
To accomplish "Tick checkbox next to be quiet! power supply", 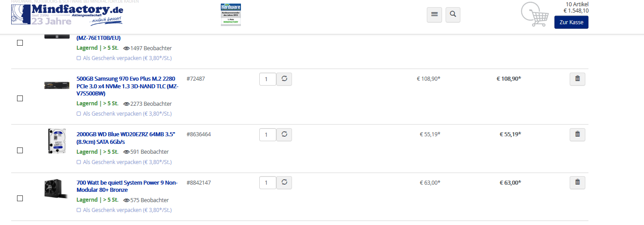I will click(20, 198).
